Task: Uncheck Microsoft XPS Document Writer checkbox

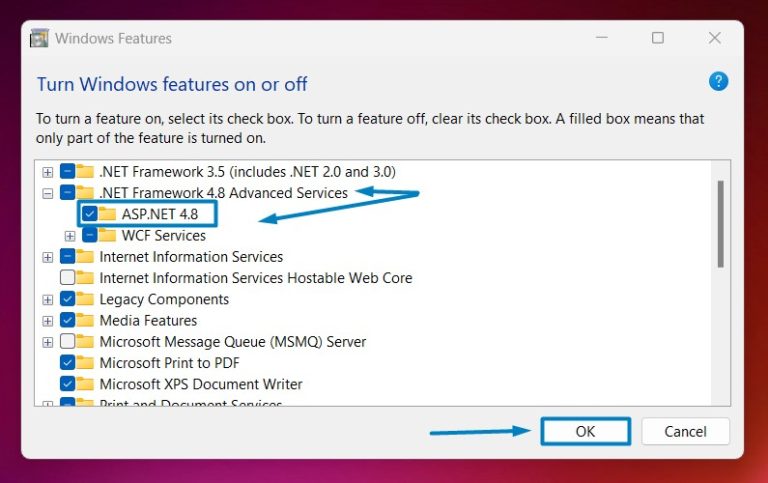Action: point(68,384)
